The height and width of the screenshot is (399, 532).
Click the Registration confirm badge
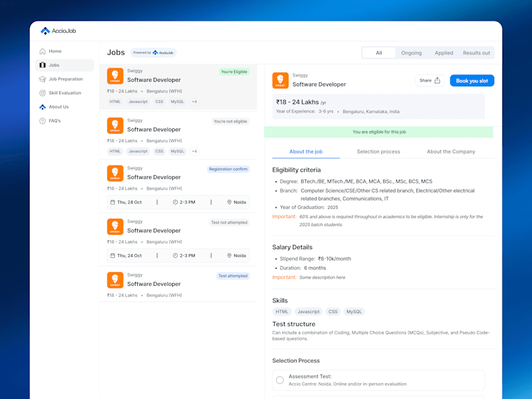(x=228, y=170)
